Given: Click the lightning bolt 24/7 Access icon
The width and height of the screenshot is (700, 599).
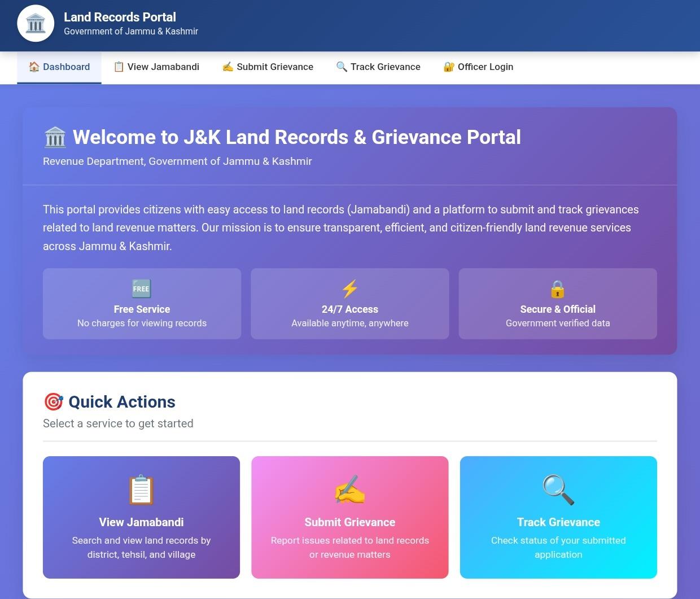Looking at the screenshot, I should point(350,288).
